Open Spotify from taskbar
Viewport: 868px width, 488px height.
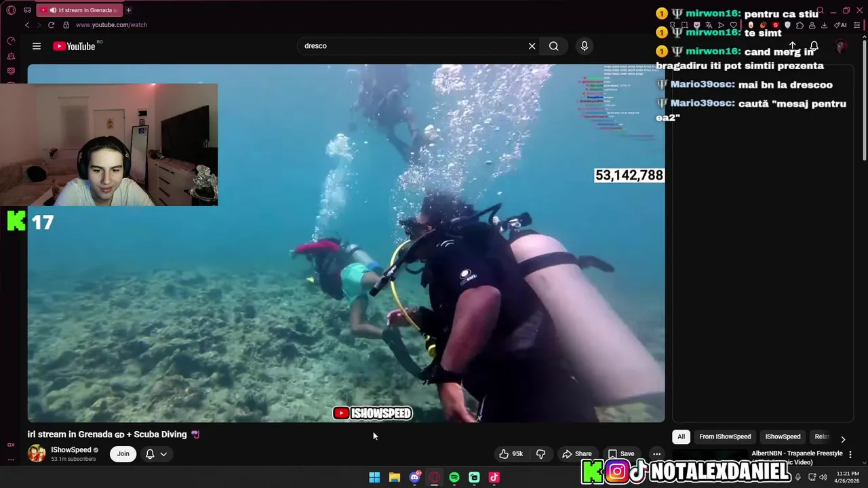[x=454, y=477]
